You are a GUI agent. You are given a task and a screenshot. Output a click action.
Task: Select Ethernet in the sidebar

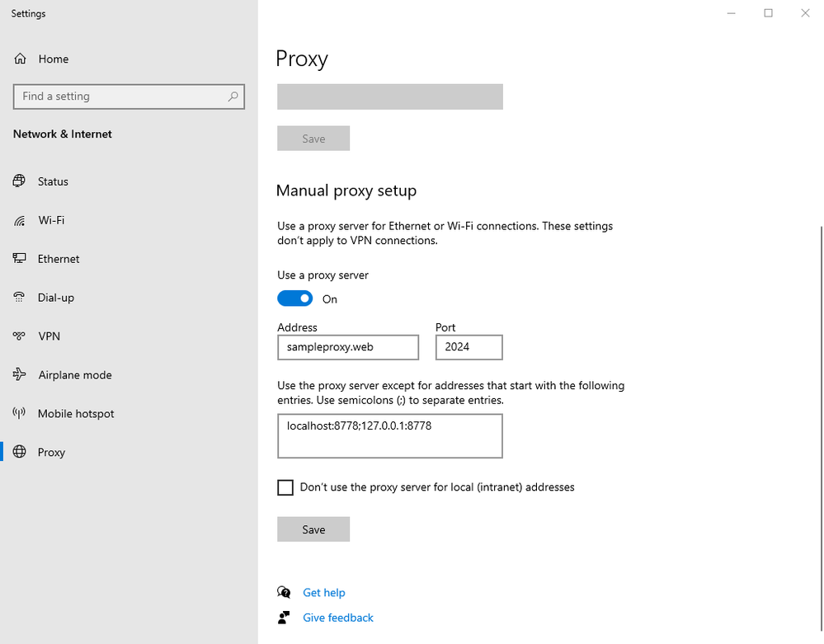[59, 259]
